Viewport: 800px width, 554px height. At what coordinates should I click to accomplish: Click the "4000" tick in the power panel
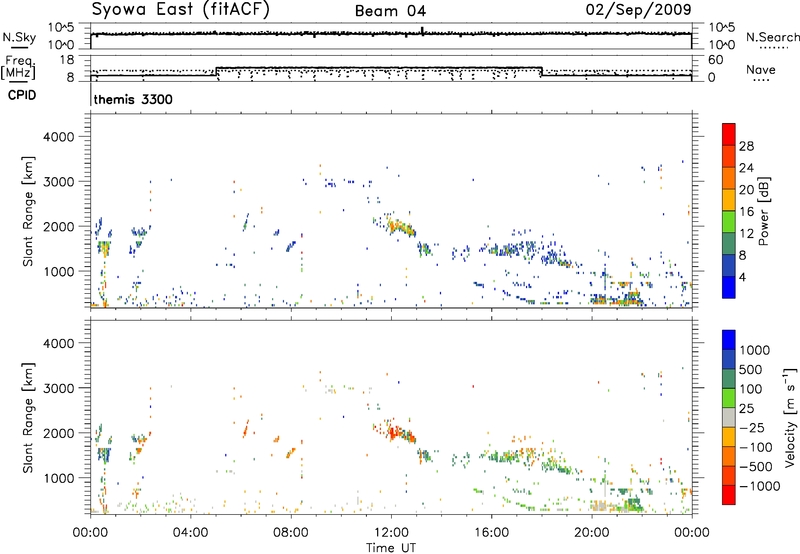coord(59,137)
